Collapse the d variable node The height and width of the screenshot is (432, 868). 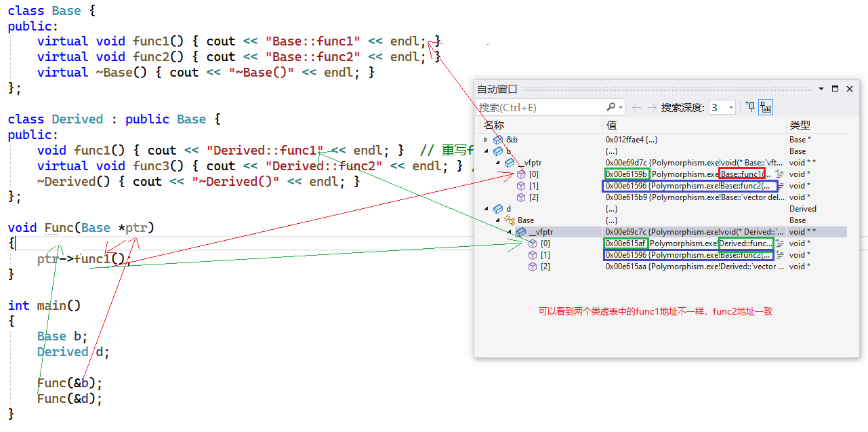tap(486, 209)
